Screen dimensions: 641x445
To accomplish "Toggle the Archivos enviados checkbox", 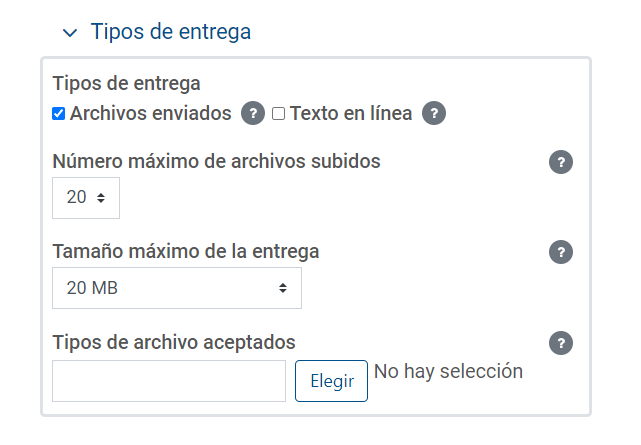I will pos(59,114).
